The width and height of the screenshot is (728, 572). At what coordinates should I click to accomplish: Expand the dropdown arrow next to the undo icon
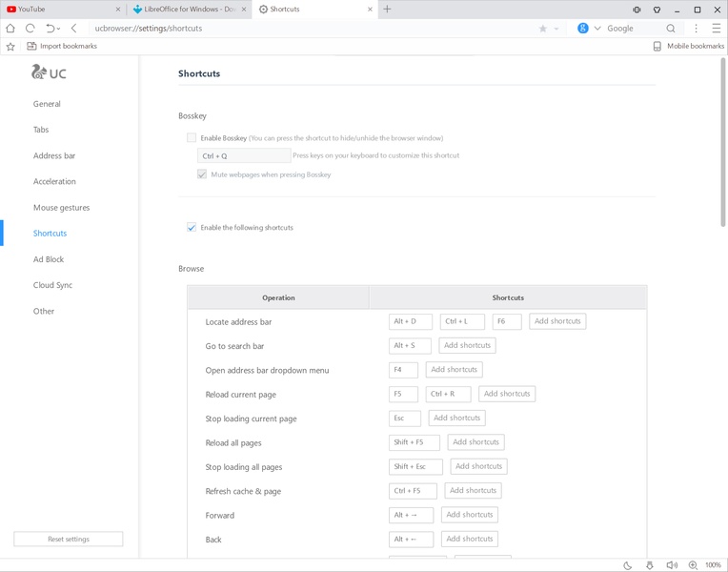click(x=60, y=29)
